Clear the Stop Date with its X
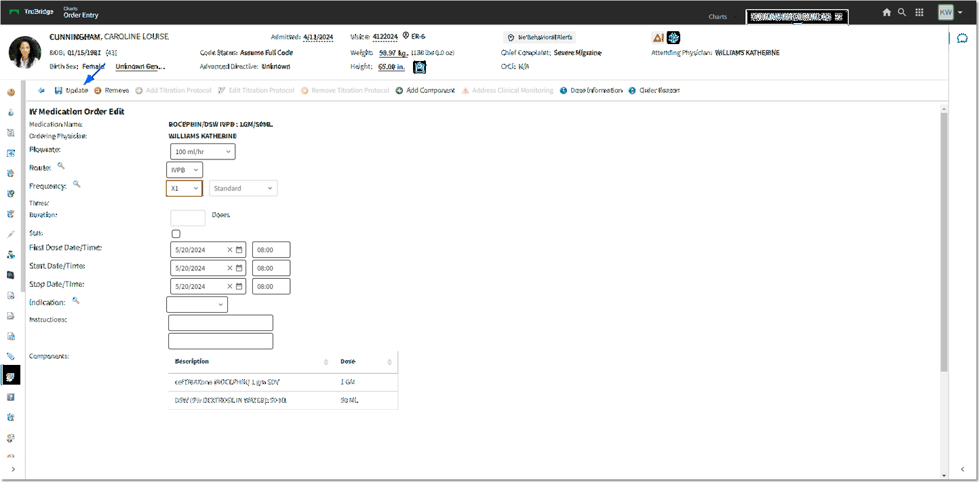The image size is (980, 483). [230, 286]
